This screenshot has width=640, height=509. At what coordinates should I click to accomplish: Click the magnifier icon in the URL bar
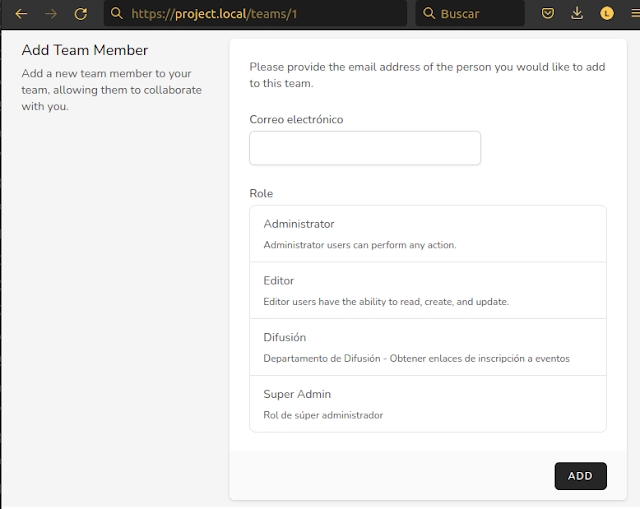pos(117,14)
